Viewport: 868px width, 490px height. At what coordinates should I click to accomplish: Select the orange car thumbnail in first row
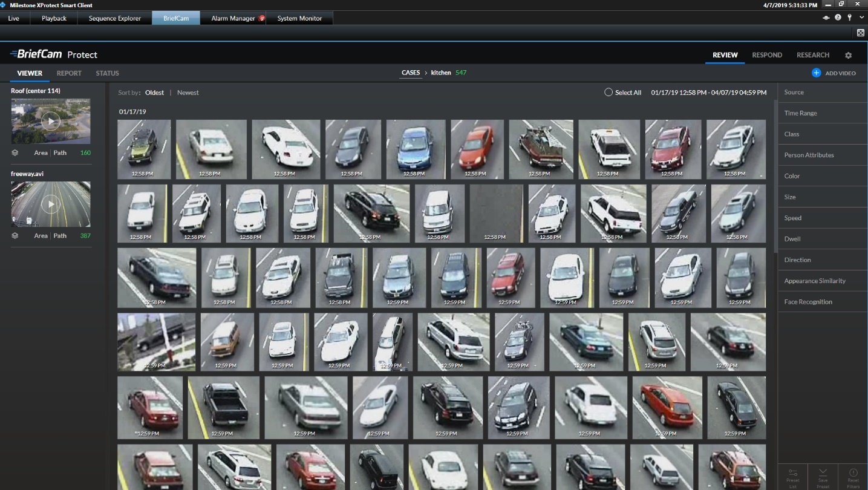coord(477,149)
